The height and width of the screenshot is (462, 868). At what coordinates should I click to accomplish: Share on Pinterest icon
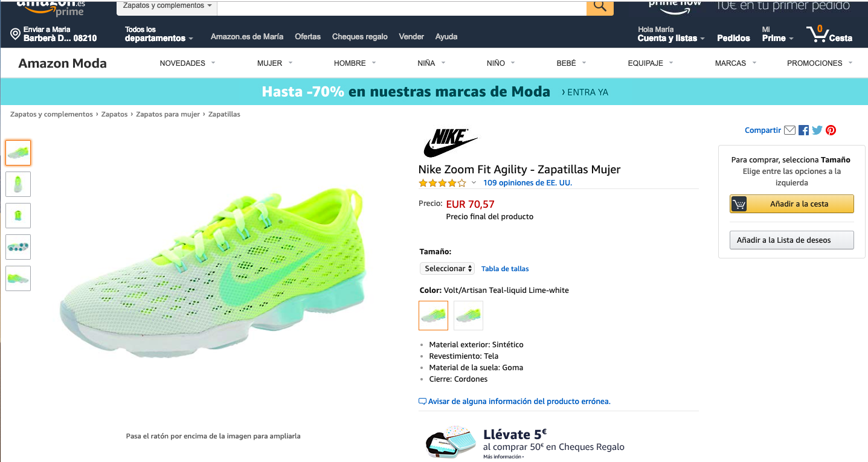(831, 130)
